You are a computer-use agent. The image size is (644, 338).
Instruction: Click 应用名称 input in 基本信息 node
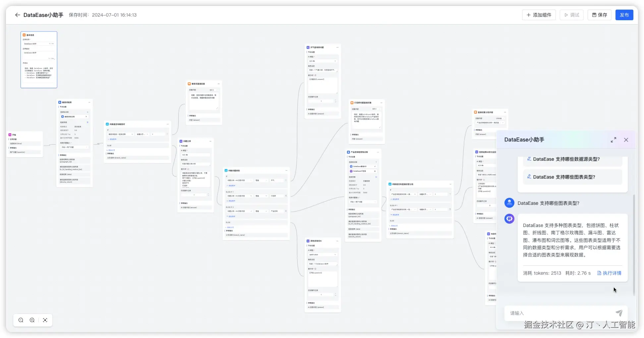[x=38, y=44]
